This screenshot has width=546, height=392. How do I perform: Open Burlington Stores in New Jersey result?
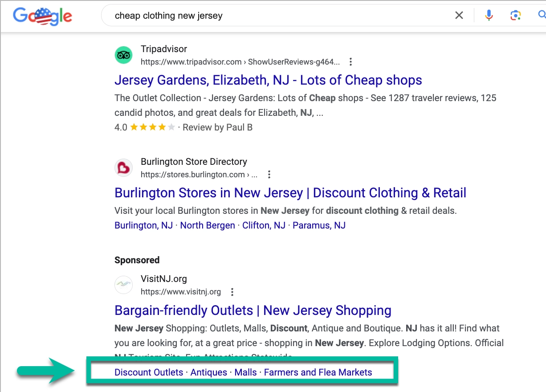tap(290, 192)
